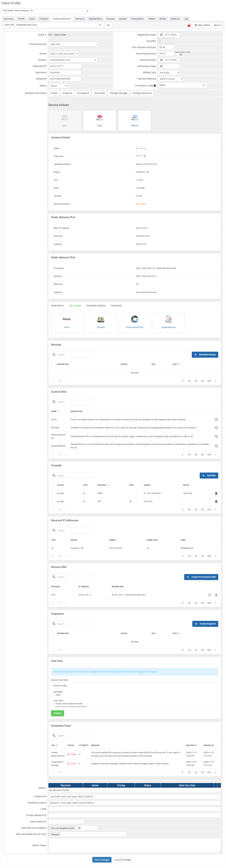Image resolution: width=226 pixels, height=868 pixels.
Task: Open the Server dropdown
Action: [64, 54]
